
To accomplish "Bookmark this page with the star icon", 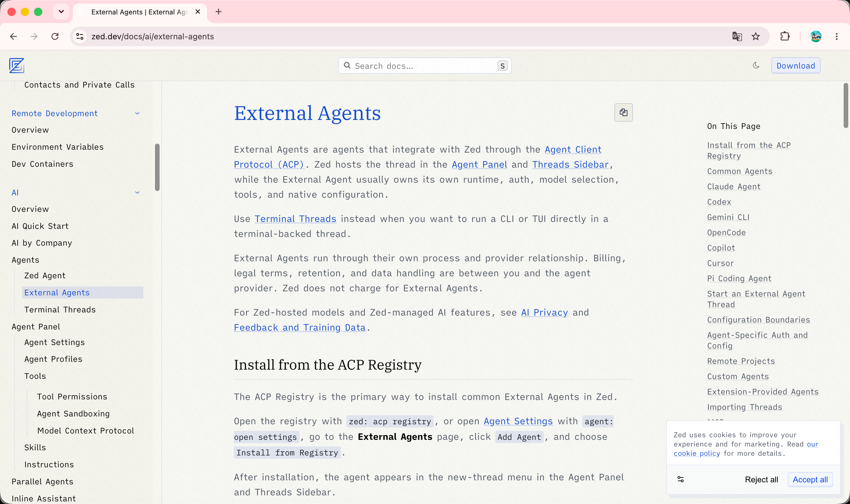I will [x=755, y=36].
